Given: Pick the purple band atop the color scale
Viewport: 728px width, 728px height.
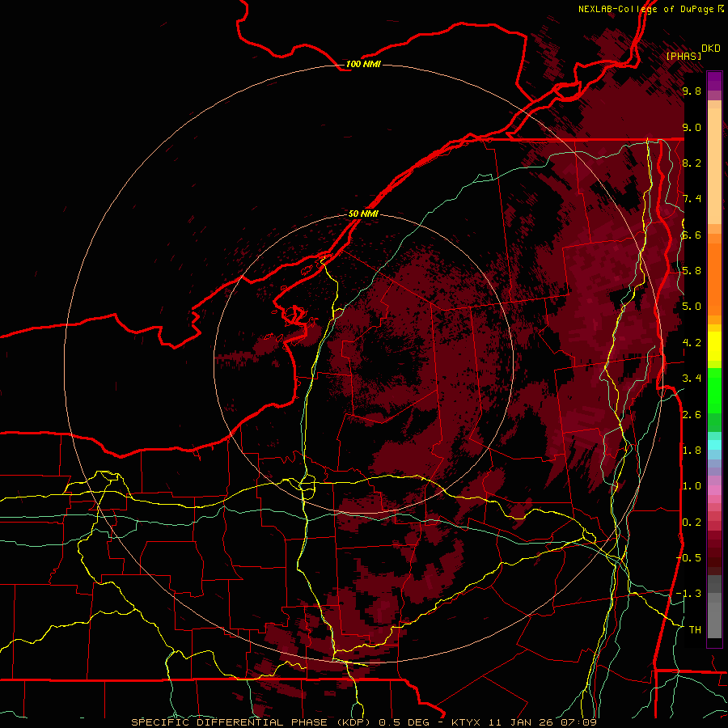Looking at the screenshot, I should (x=714, y=81).
